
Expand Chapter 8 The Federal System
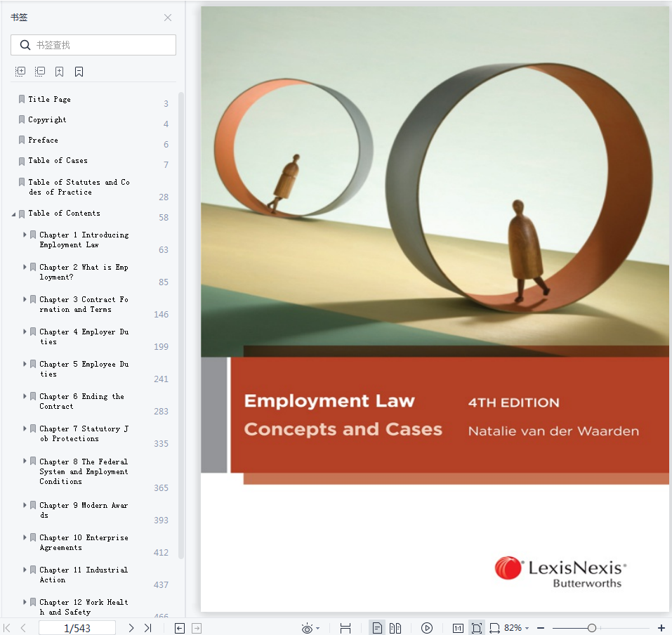tap(25, 461)
